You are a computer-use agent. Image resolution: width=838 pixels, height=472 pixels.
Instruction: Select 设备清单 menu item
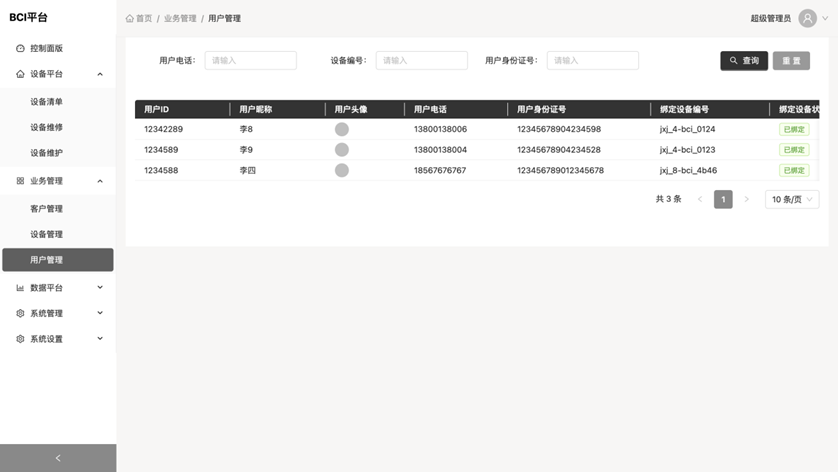(46, 102)
